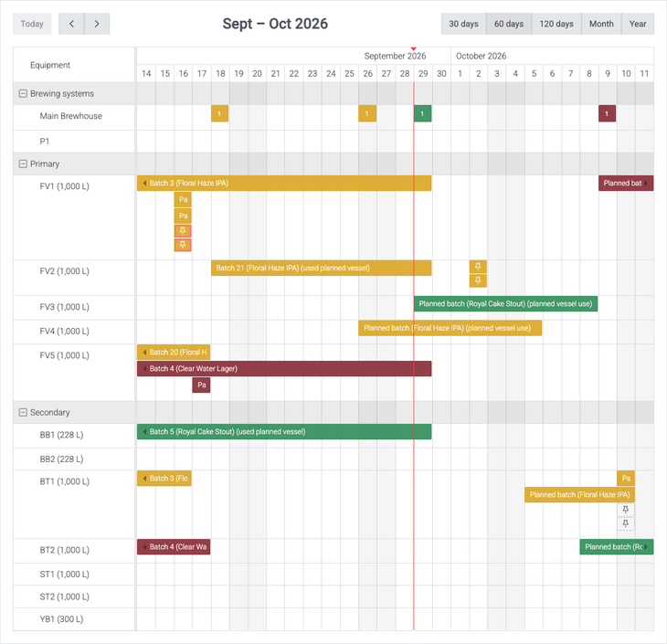Click the October 2026 month header
The height and width of the screenshot is (644, 667).
pyautogui.click(x=482, y=56)
